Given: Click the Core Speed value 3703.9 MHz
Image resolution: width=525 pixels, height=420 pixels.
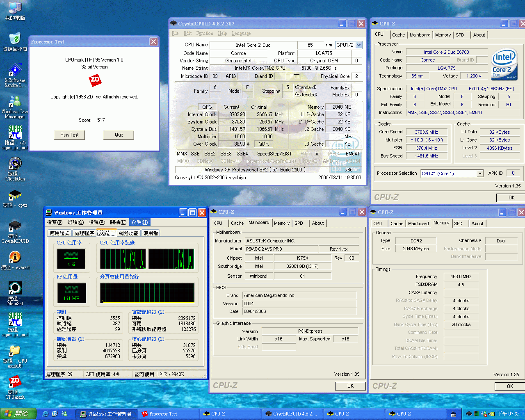Looking at the screenshot, I should point(426,132).
